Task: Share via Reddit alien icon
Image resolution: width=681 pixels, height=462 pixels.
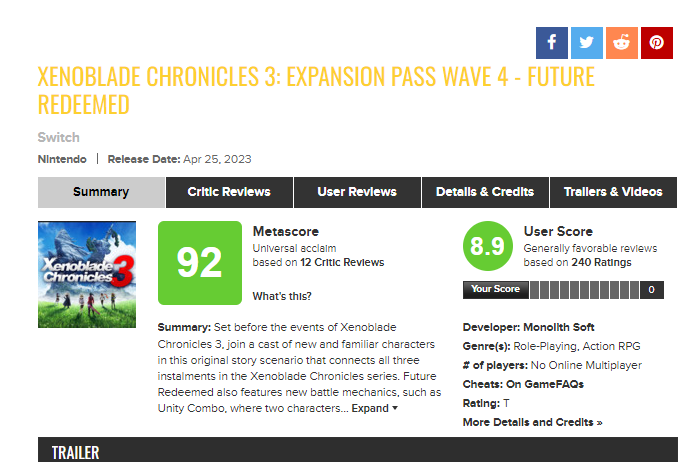Action: coord(622,43)
